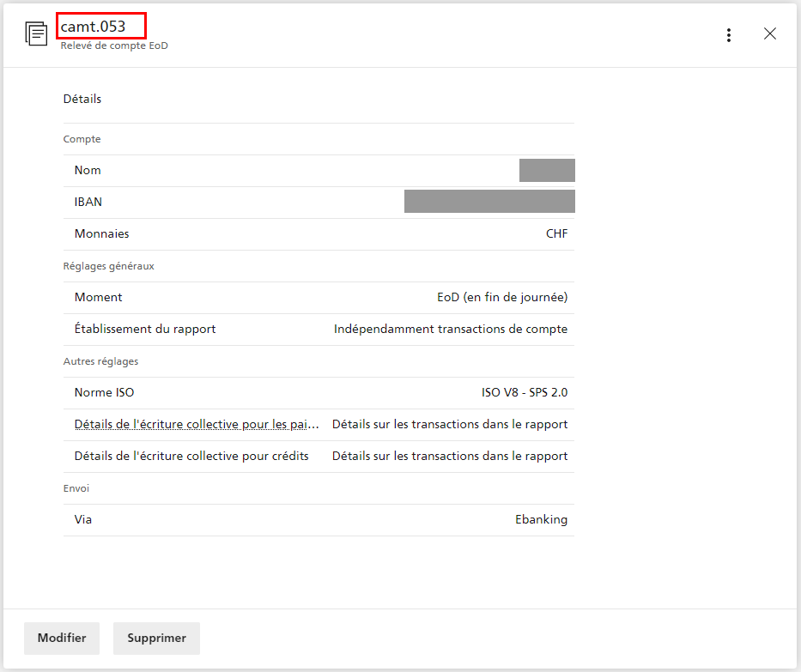The image size is (801, 672).
Task: Click the document report icon beside camt.053
Action: tap(37, 34)
